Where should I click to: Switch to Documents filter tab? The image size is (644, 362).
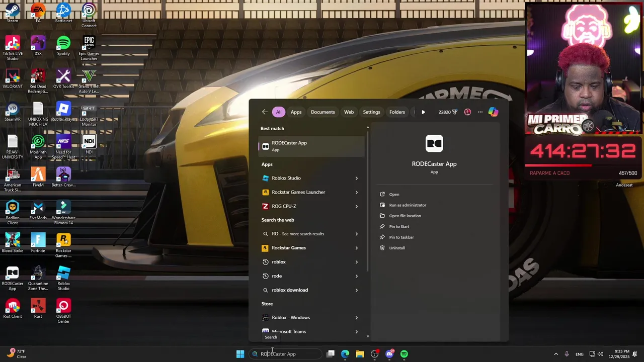point(323,112)
